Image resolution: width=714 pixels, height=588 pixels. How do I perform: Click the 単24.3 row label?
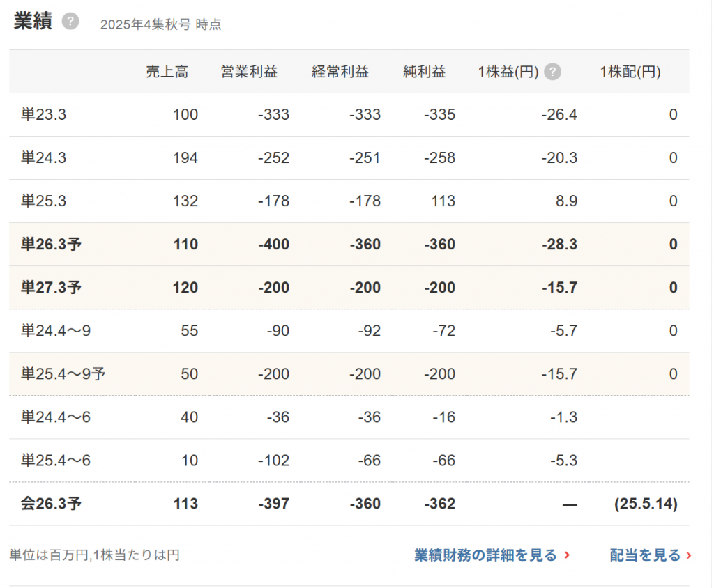click(43, 158)
